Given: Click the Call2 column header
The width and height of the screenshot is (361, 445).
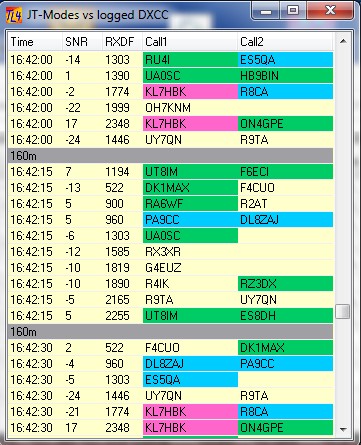Looking at the screenshot, I should (285, 42).
